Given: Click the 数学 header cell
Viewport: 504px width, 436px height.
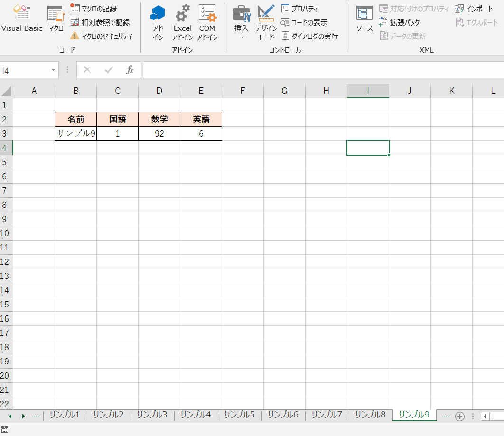Looking at the screenshot, I should click(x=159, y=119).
